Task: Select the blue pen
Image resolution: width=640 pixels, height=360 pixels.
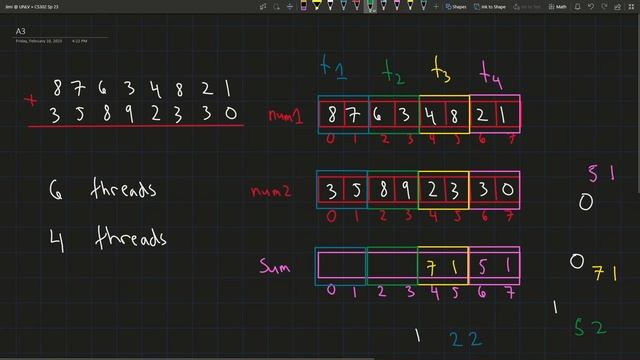Action: click(344, 6)
